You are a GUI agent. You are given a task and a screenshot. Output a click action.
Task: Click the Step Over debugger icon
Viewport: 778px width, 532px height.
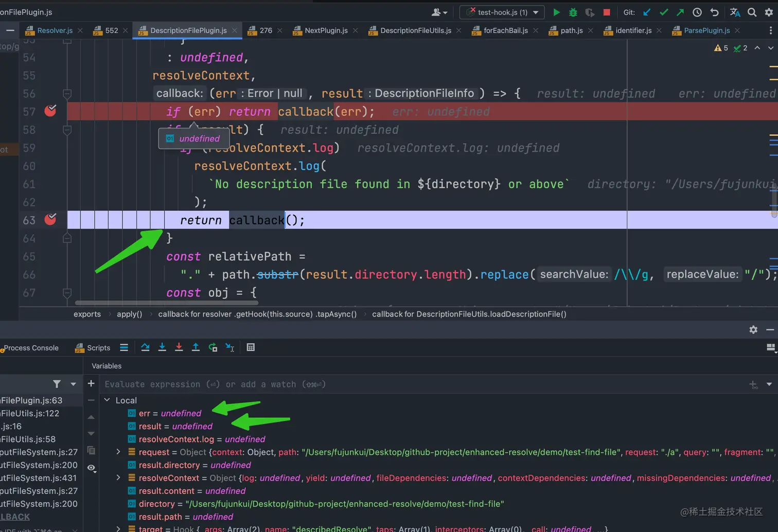click(145, 348)
